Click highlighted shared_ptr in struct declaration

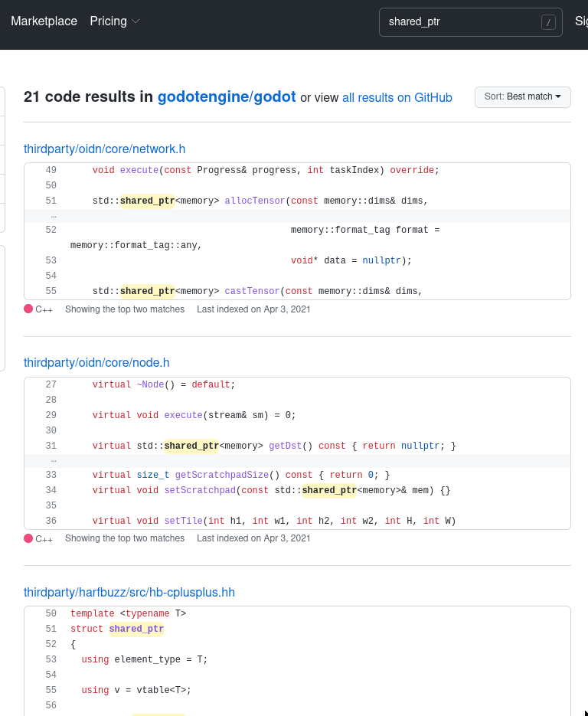coord(136,629)
